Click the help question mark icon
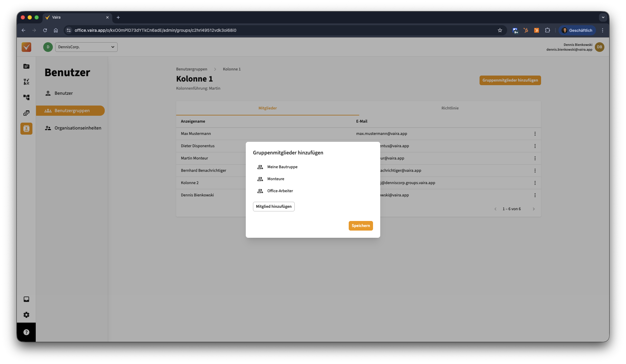The height and width of the screenshot is (364, 626). [26, 332]
